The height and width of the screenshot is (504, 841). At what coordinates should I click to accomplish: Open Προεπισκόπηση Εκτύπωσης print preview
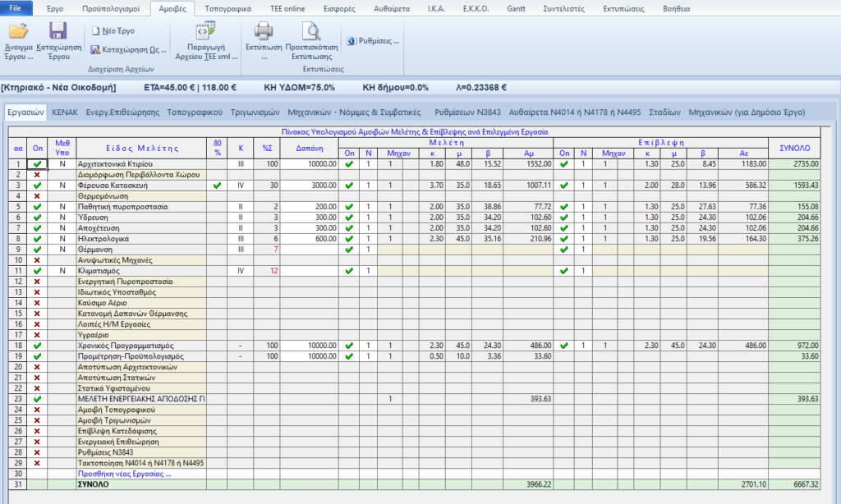311,39
